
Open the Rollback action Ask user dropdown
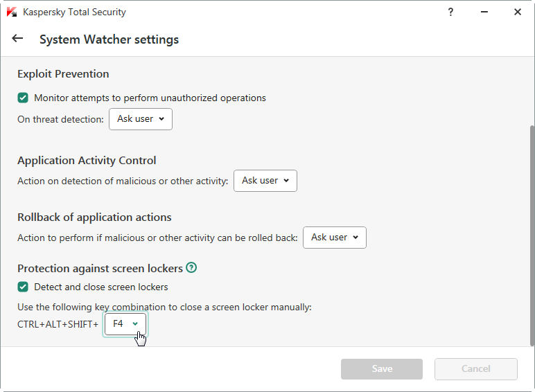(334, 238)
